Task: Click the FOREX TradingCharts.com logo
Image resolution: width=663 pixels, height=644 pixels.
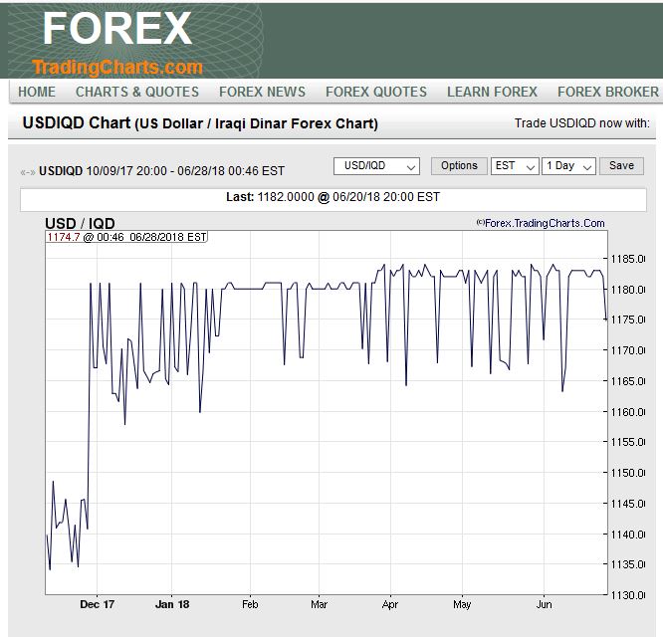Action: tap(117, 42)
